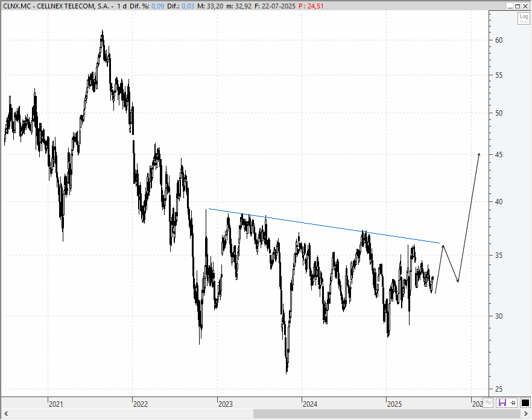Click the 'F: 22-07-2025' date
The image size is (532, 420).
coord(275,6)
